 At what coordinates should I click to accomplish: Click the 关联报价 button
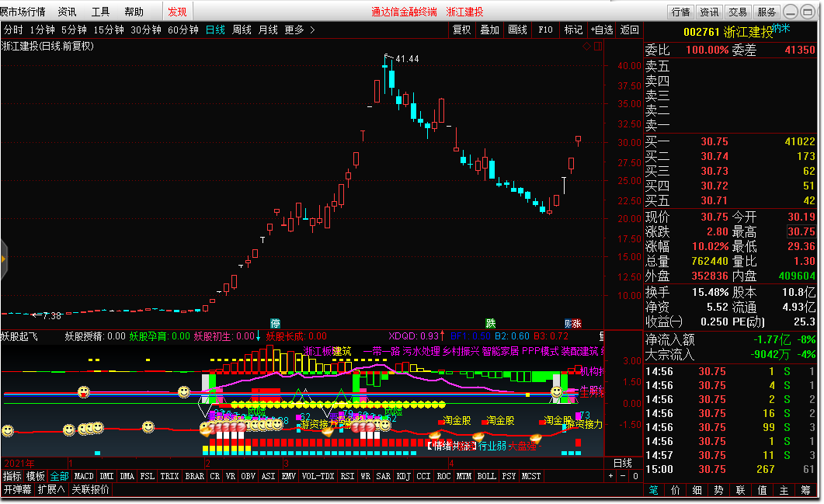(90, 490)
